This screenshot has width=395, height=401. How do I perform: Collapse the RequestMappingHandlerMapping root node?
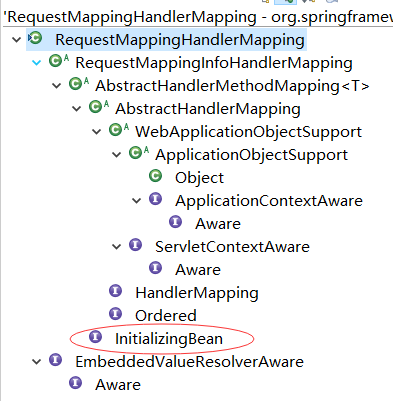click(16, 40)
